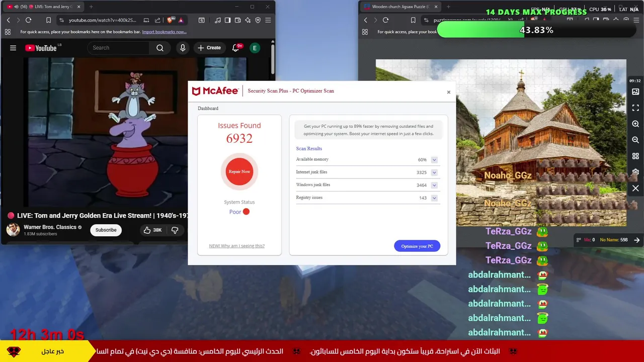Bookmark the puzzle page
The image size is (644, 362).
[x=413, y=20]
